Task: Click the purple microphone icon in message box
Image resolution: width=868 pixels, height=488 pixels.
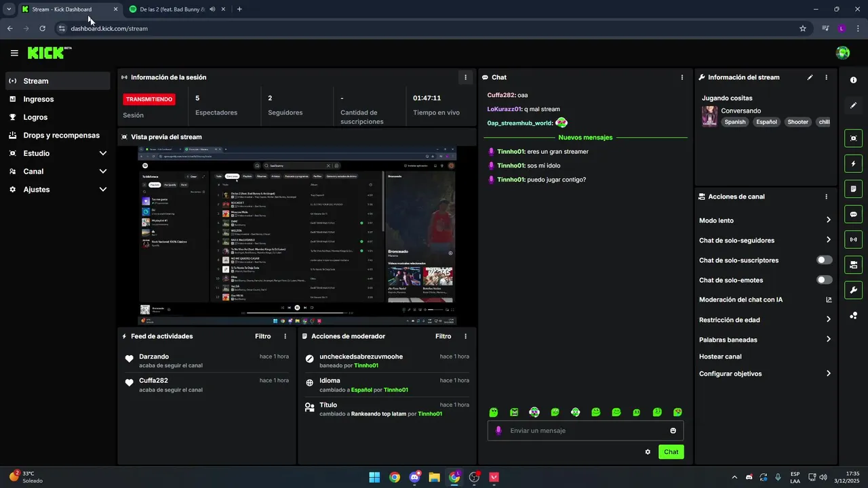Action: coord(498,430)
